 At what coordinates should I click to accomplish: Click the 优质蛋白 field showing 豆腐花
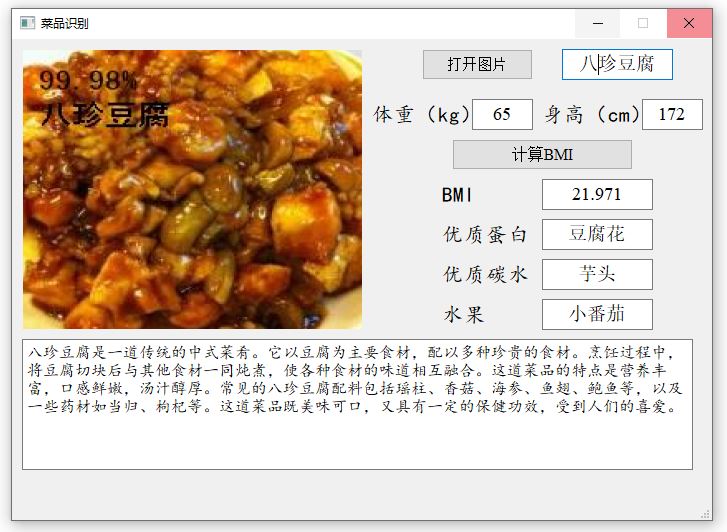coord(597,234)
